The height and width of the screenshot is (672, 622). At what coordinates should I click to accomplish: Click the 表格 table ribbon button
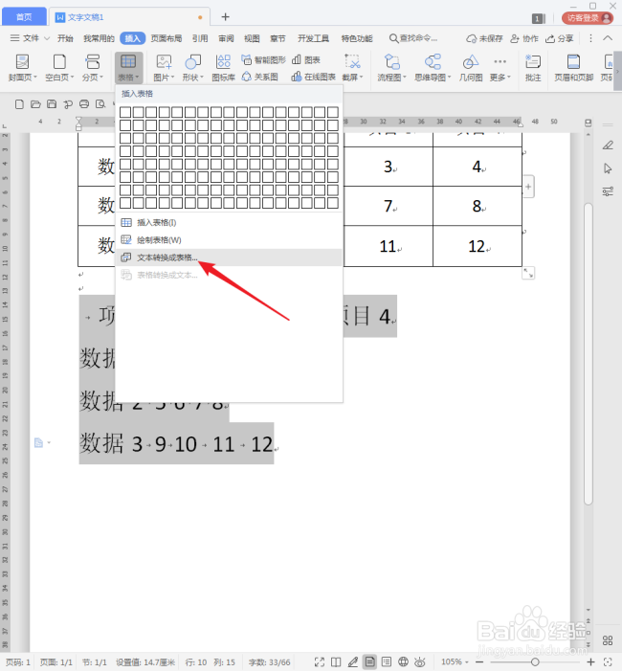tap(128, 67)
